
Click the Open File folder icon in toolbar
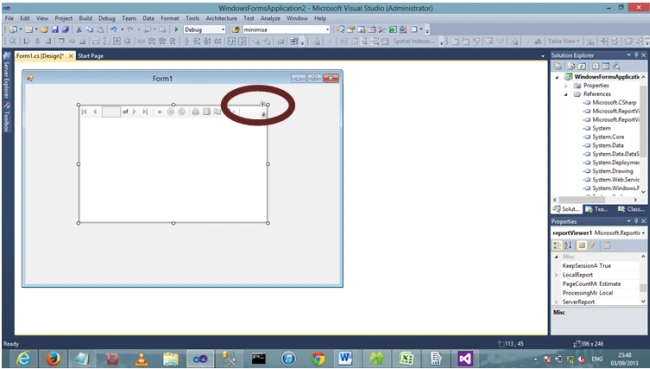(x=44, y=30)
